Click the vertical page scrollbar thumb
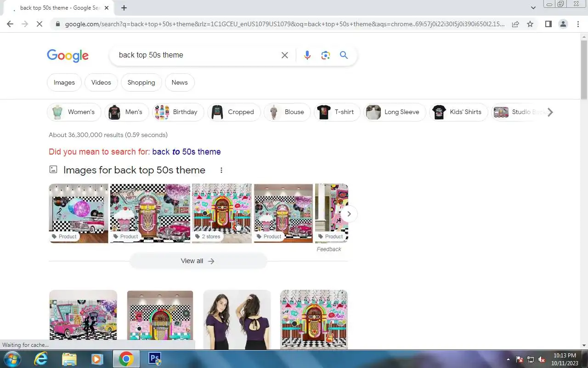 pyautogui.click(x=584, y=70)
